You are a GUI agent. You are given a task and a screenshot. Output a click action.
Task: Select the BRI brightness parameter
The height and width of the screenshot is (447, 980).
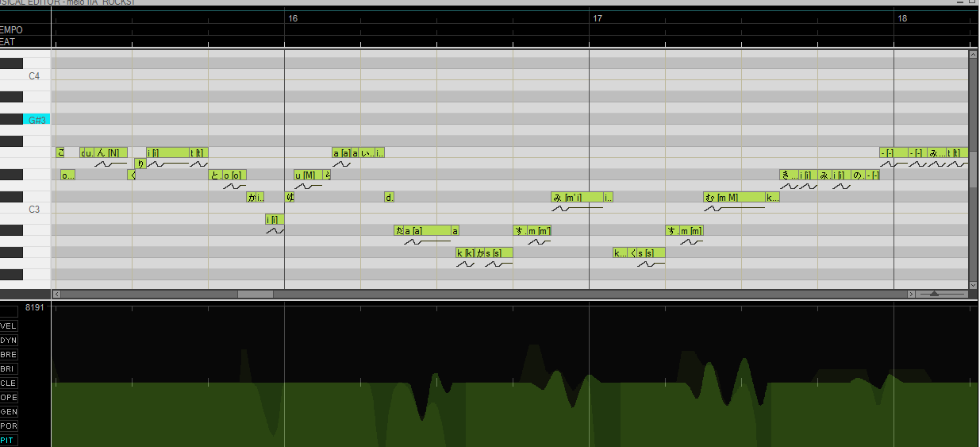[9, 368]
